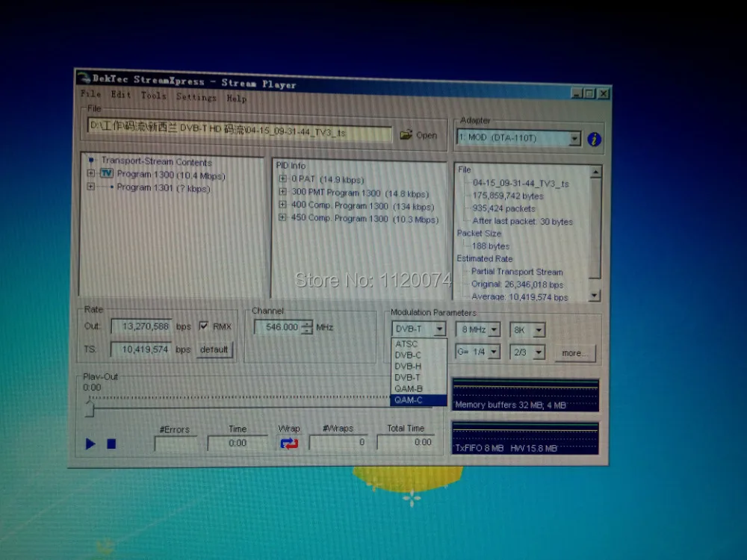The image size is (747, 560).
Task: Open the 8 MHz bandwidth dropdown
Action: tap(495, 329)
